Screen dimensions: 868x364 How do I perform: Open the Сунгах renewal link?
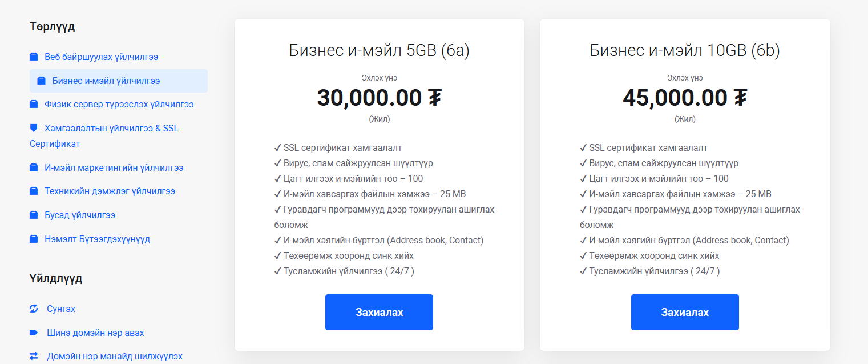coord(61,309)
